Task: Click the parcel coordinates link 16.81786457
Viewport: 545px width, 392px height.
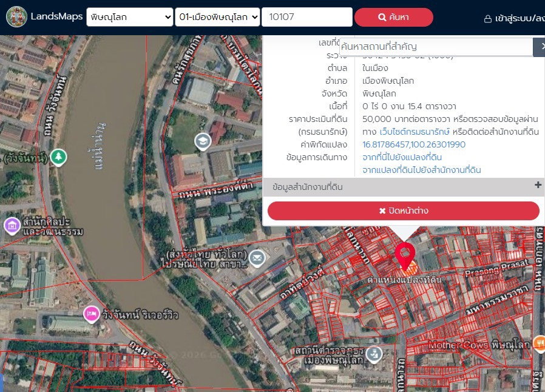Action: tap(414, 144)
